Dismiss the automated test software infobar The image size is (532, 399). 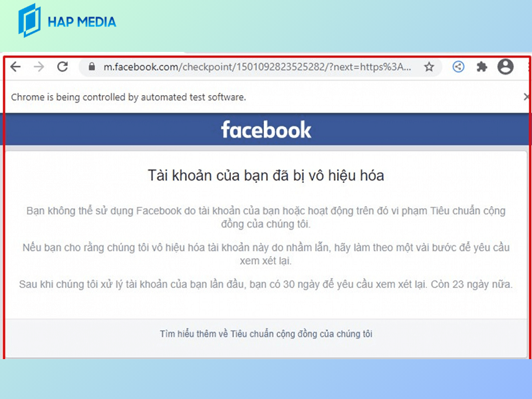click(527, 97)
